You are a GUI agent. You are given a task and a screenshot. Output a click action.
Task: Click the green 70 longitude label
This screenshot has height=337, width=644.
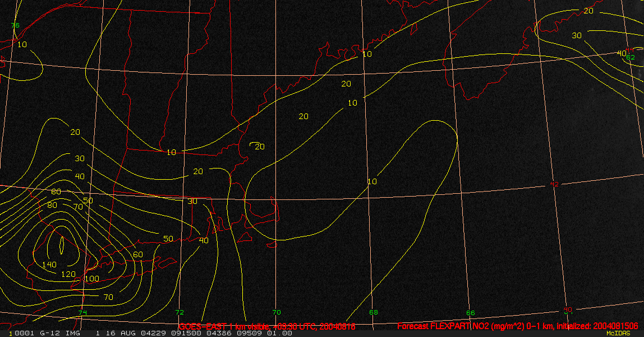[x=277, y=312]
